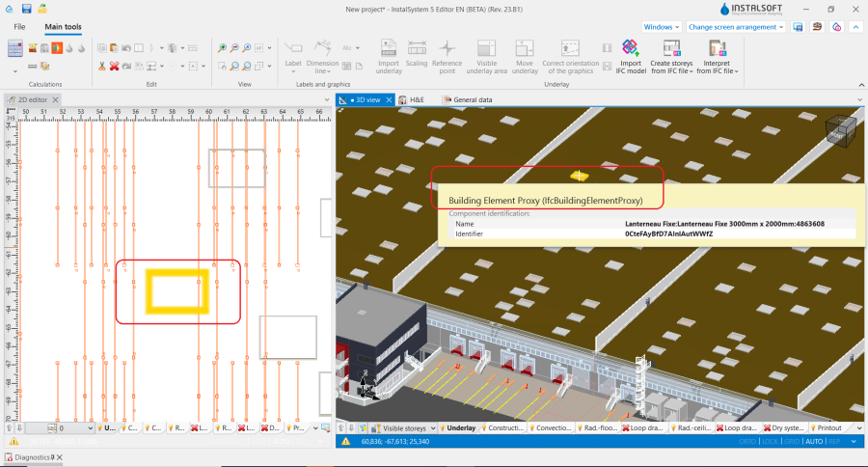The height and width of the screenshot is (467, 868).
Task: Click the Move underlay tool
Action: tap(525, 57)
